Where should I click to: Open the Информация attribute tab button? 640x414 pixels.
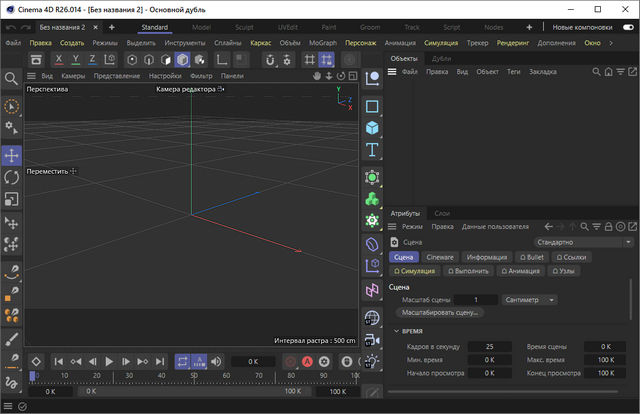click(x=488, y=257)
